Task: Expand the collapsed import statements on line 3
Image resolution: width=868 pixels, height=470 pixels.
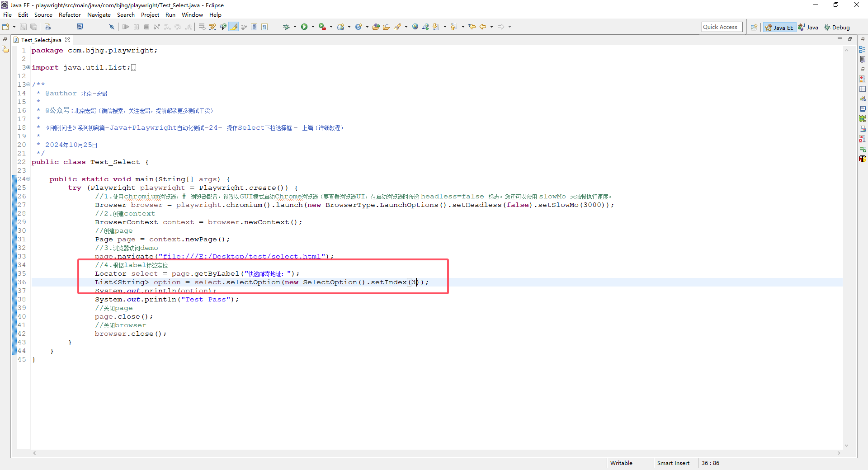Action: point(28,67)
